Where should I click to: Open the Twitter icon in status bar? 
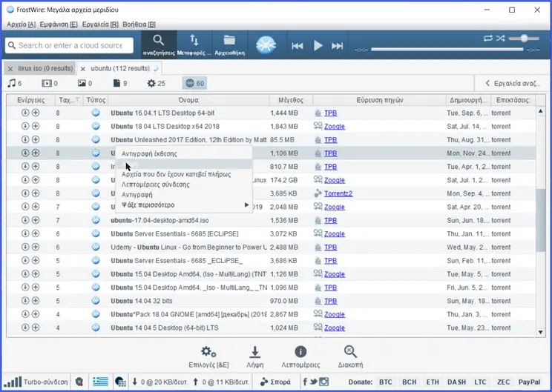[313, 382]
